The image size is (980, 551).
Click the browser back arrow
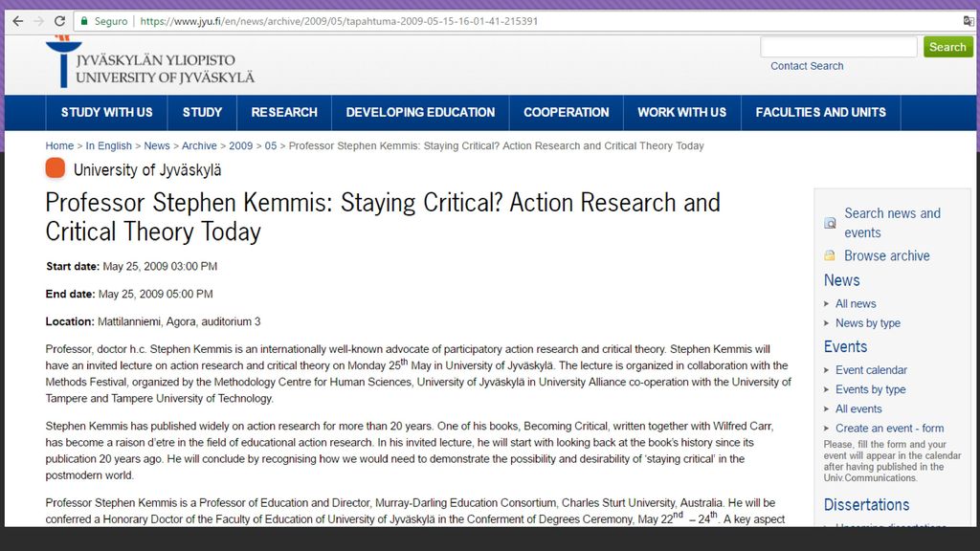[x=17, y=21]
